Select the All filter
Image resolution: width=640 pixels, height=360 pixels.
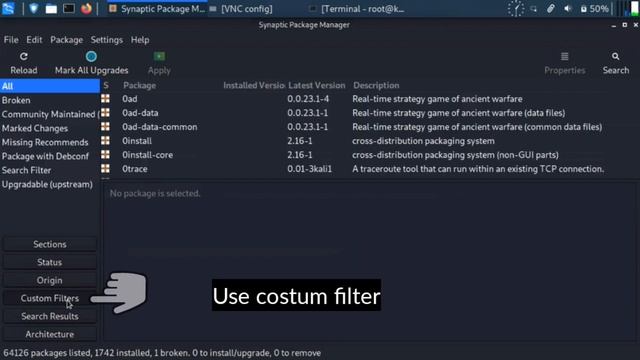click(50, 86)
